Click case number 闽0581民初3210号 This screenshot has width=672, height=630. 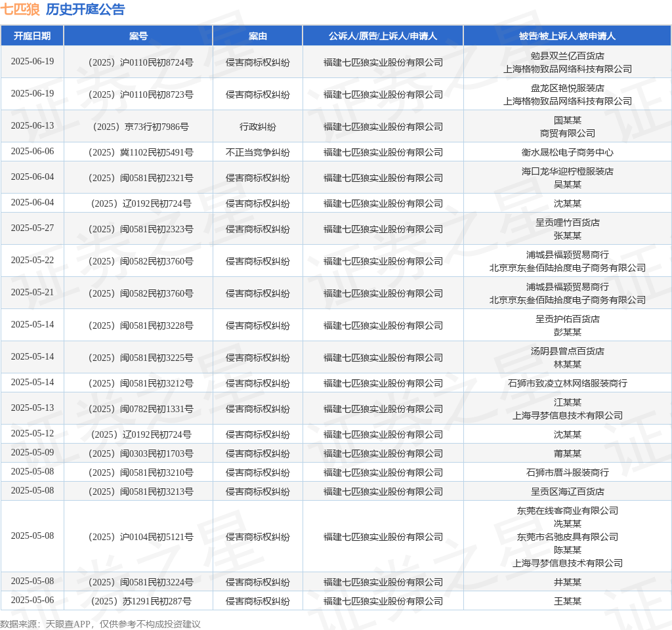(141, 472)
